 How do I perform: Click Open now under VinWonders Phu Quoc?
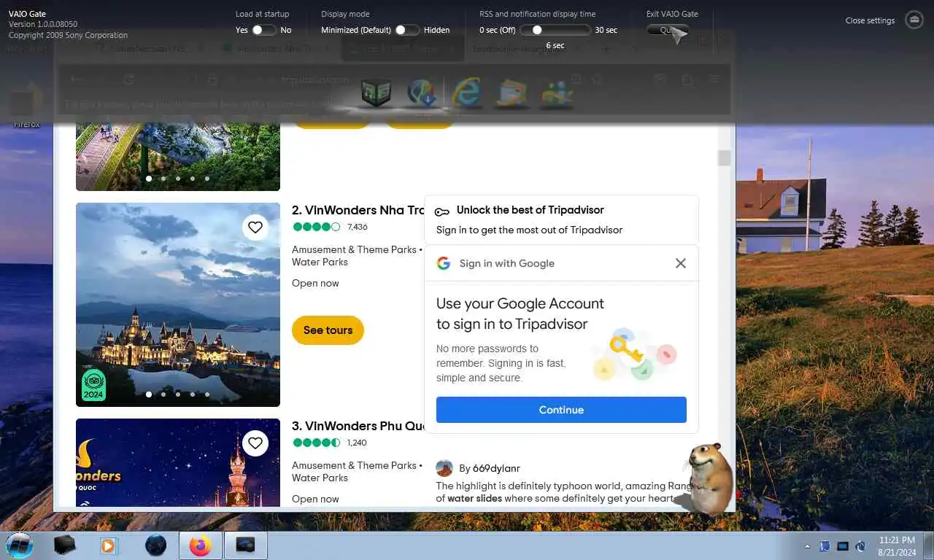point(315,499)
